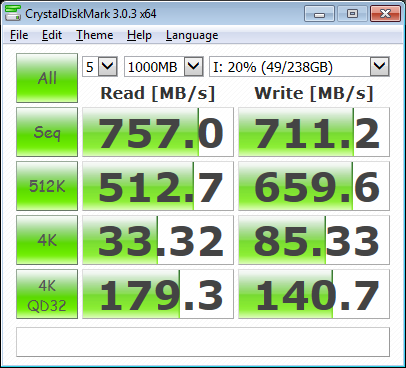The width and height of the screenshot is (406, 368).
Task: Start the 4K QD32 benchmark test
Action: tap(47, 294)
